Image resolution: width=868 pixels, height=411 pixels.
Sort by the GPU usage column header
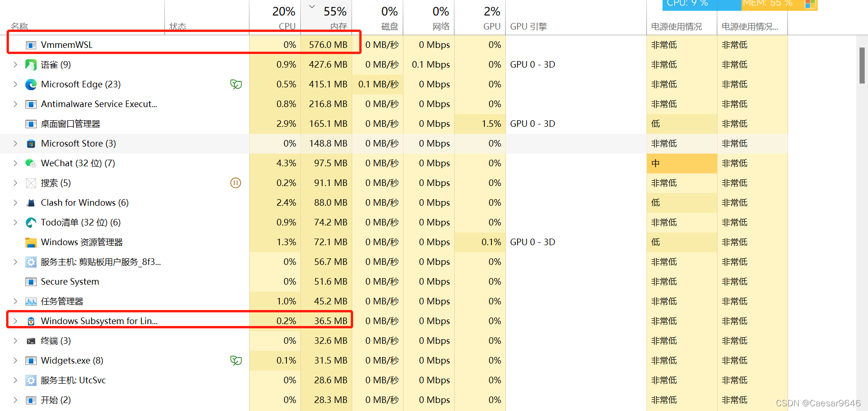pos(480,17)
